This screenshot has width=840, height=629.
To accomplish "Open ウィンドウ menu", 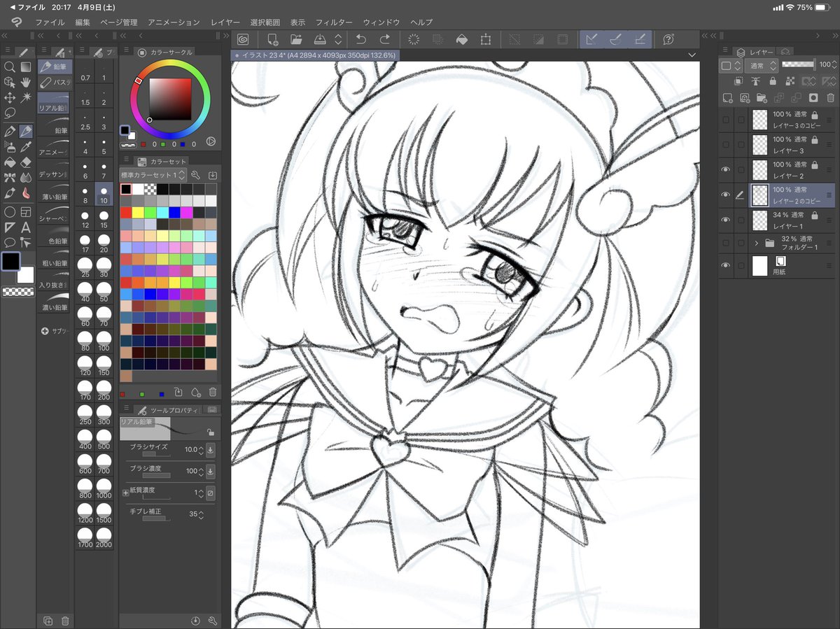I will point(381,22).
